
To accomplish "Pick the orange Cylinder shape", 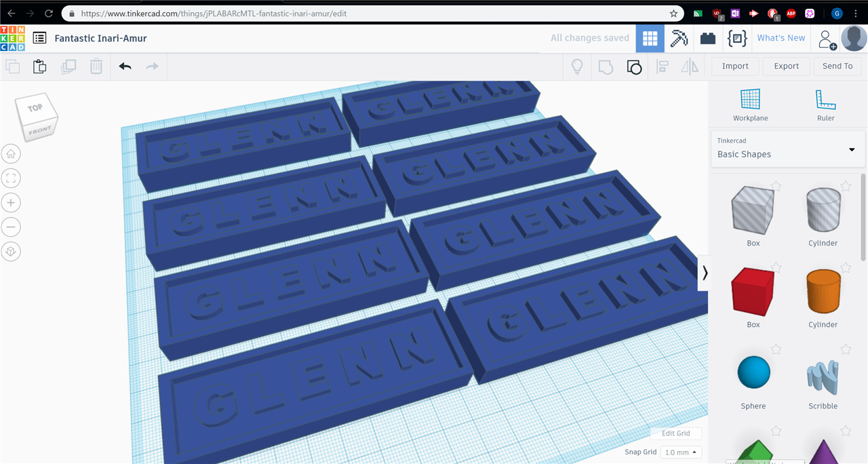I will click(823, 292).
